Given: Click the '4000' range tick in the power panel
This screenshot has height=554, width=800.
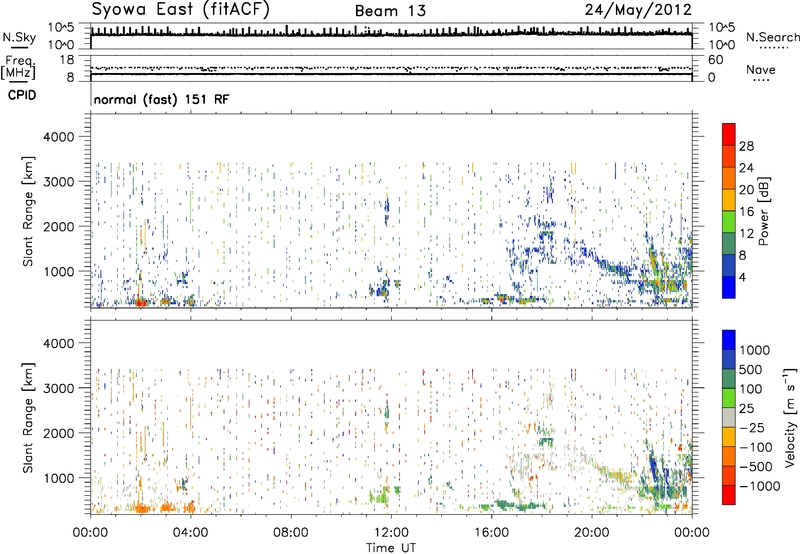Looking at the screenshot, I should [58, 137].
